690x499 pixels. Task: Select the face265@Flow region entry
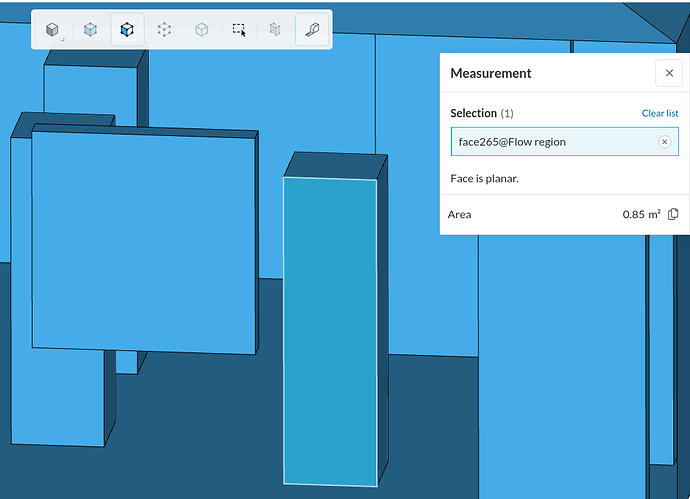tap(565, 142)
